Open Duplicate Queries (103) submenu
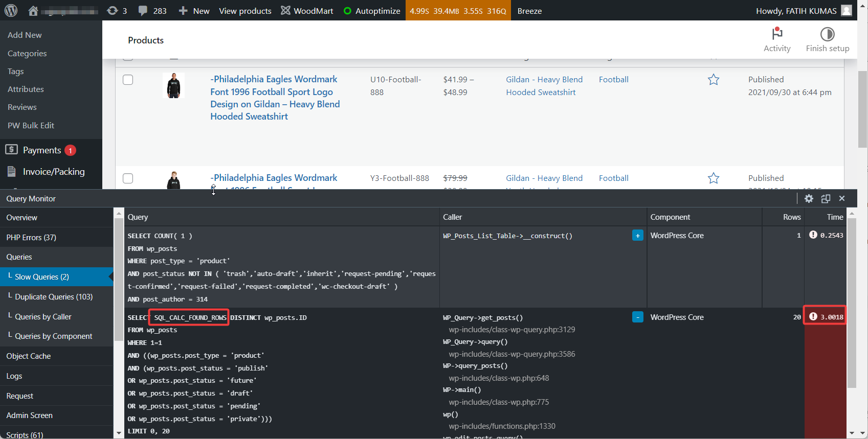 click(x=56, y=297)
